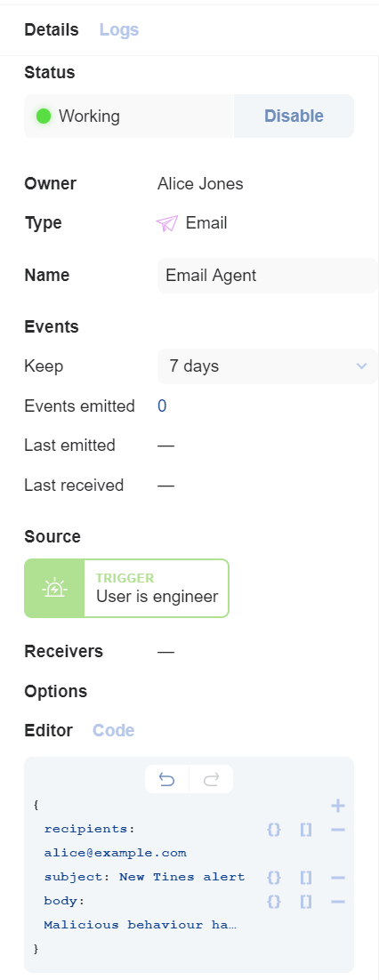The width and height of the screenshot is (379, 980).
Task: Click the undo arrow in the editor
Action: pos(166,779)
